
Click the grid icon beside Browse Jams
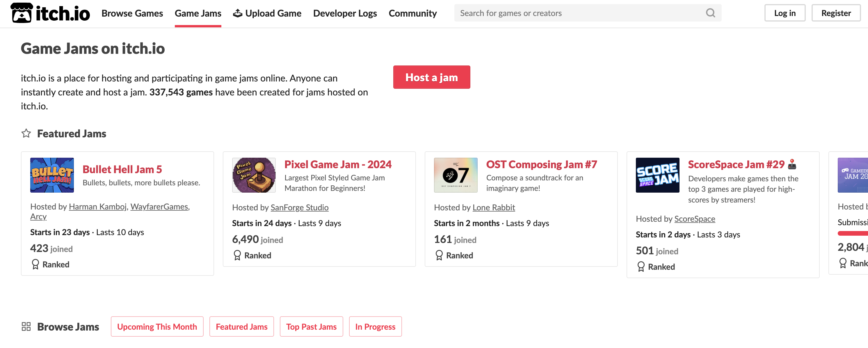coord(27,326)
